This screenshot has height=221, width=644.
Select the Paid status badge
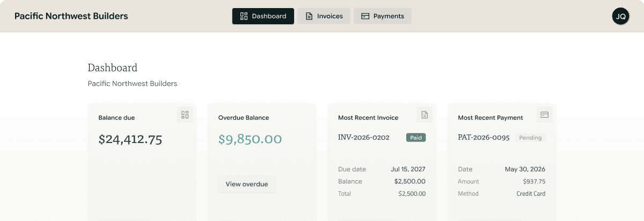pyautogui.click(x=416, y=138)
